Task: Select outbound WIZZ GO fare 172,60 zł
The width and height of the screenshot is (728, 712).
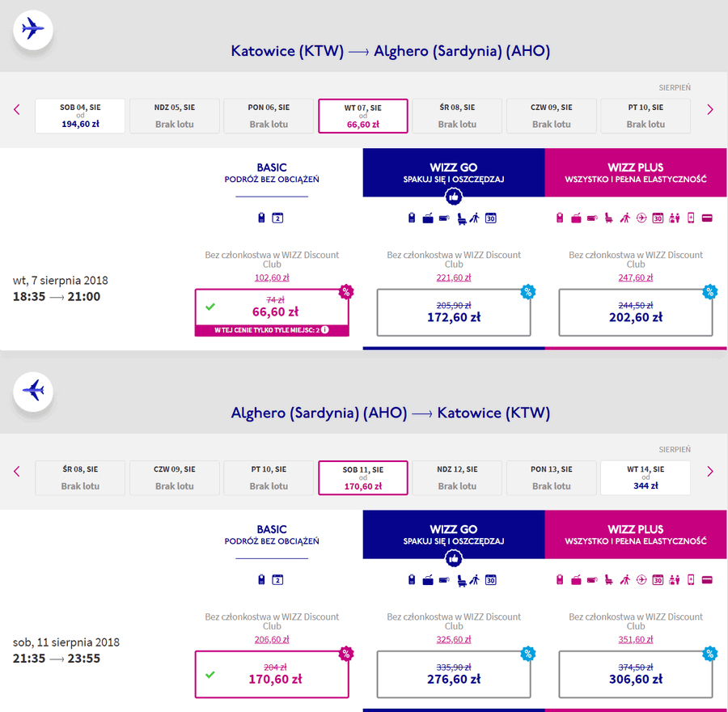Action: (x=454, y=312)
